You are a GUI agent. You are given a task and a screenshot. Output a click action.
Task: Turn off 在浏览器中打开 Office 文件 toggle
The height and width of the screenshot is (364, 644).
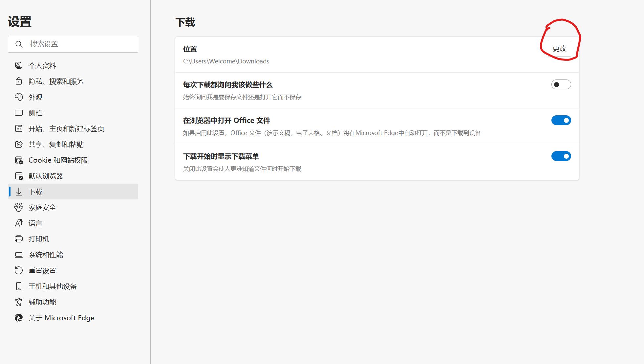tap(561, 120)
